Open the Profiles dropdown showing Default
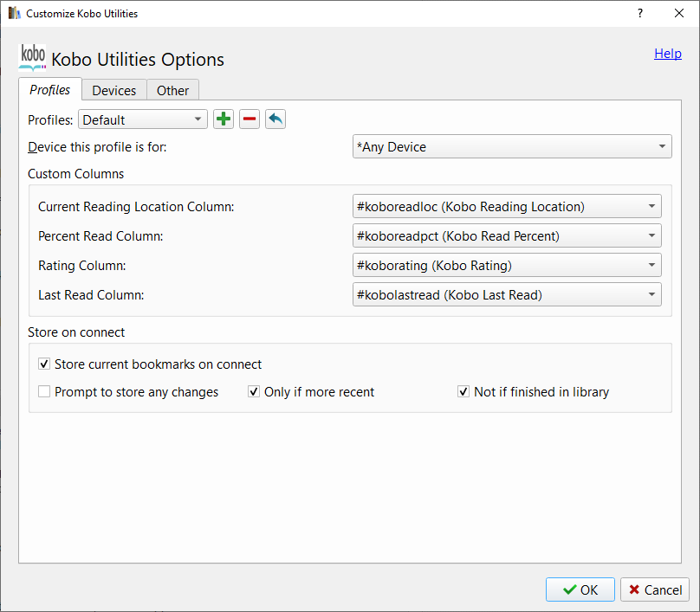 [143, 119]
